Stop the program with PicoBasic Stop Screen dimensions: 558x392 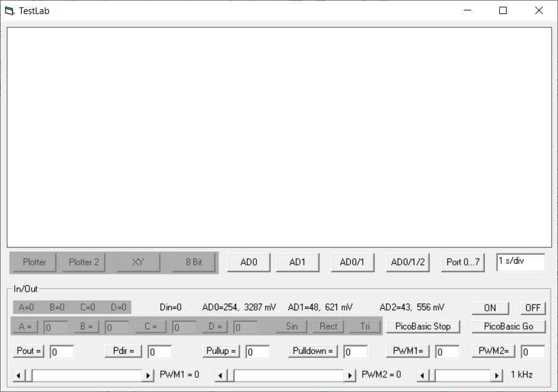pos(423,327)
